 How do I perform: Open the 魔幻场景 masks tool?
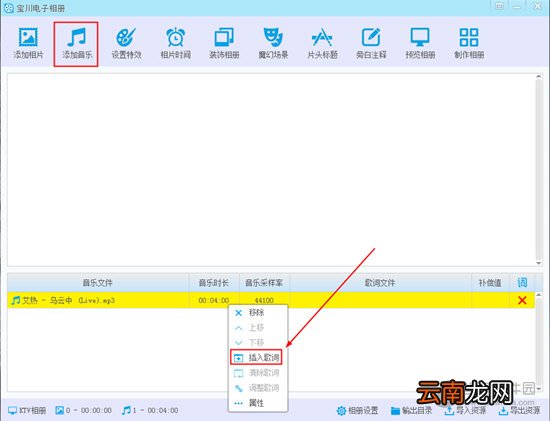point(273,44)
